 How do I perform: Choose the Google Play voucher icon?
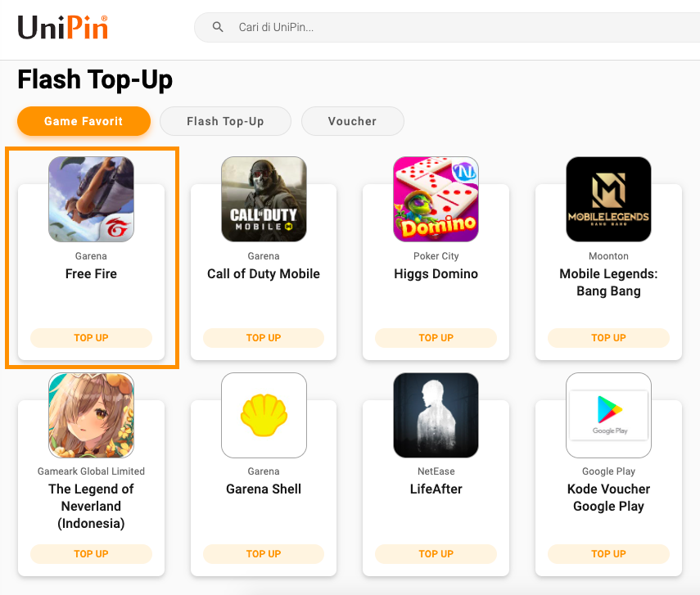coord(608,416)
